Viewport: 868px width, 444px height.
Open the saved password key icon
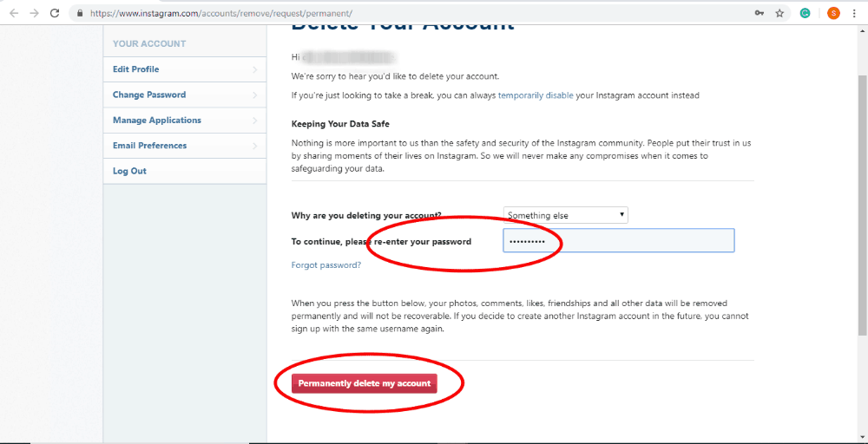tap(759, 13)
